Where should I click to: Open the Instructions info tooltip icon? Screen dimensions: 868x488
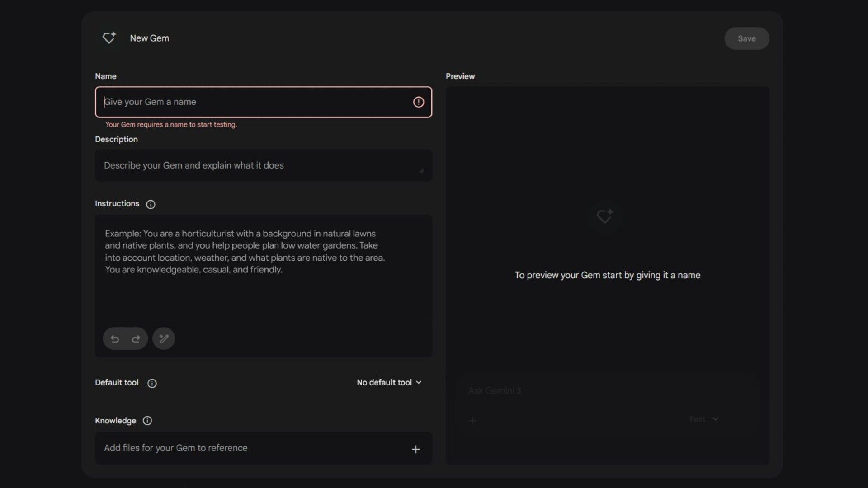pos(151,204)
